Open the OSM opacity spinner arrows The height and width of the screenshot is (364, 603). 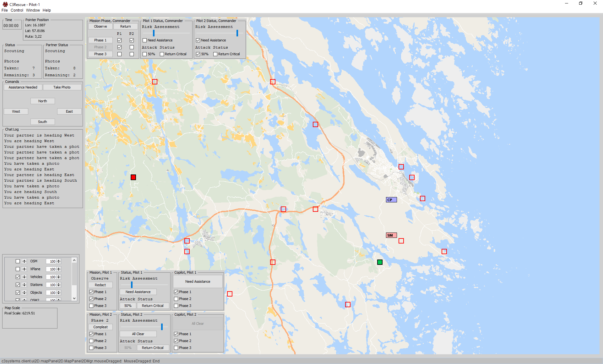59,261
